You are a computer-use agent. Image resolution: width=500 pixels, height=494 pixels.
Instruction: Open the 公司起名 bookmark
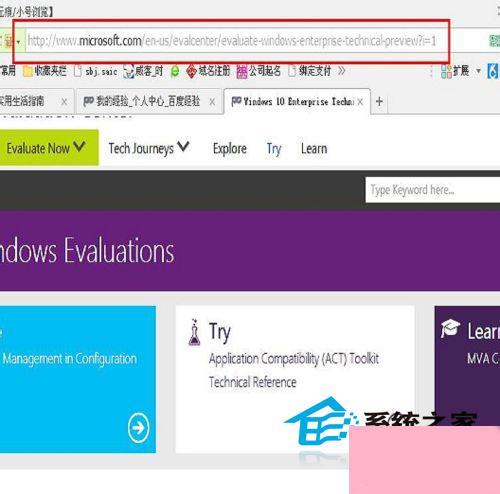point(259,71)
